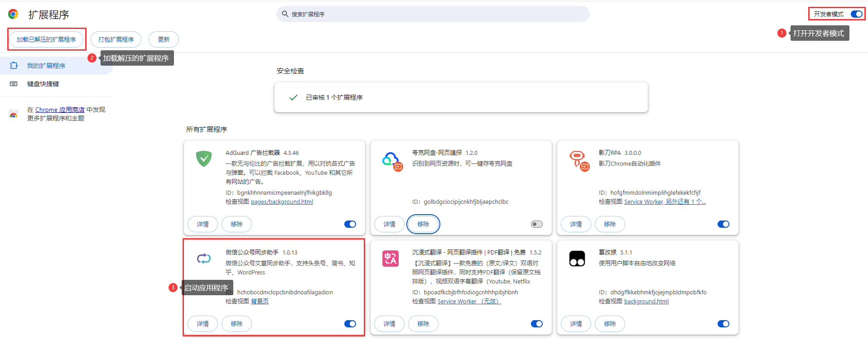Open the Chrome 应用商店 link
868x355 pixels.
pyautogui.click(x=60, y=110)
